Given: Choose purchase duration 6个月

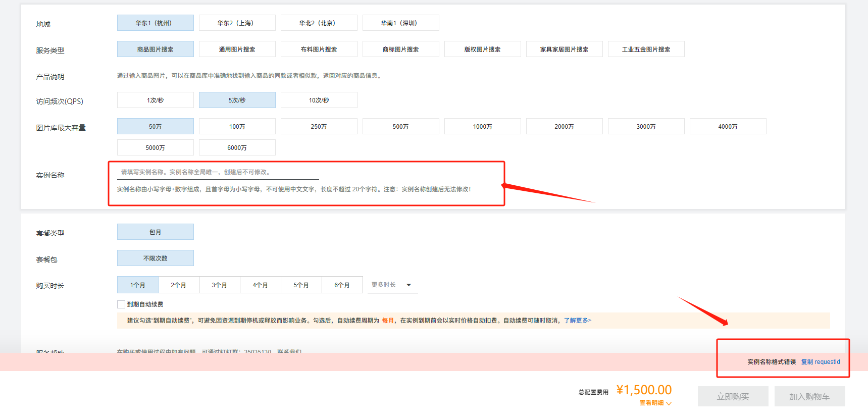Looking at the screenshot, I should tap(342, 285).
